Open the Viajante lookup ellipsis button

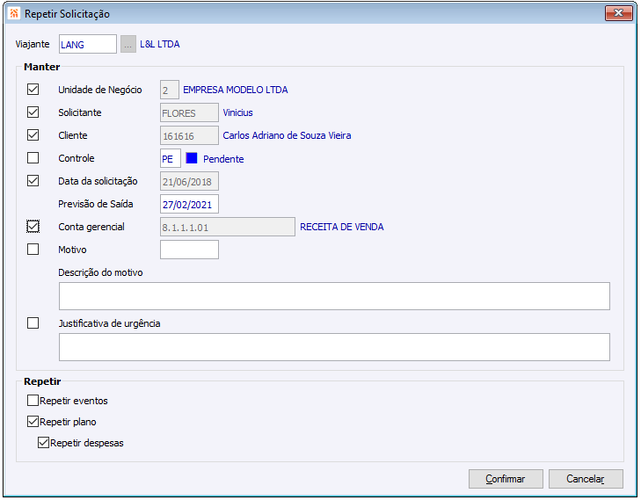128,44
